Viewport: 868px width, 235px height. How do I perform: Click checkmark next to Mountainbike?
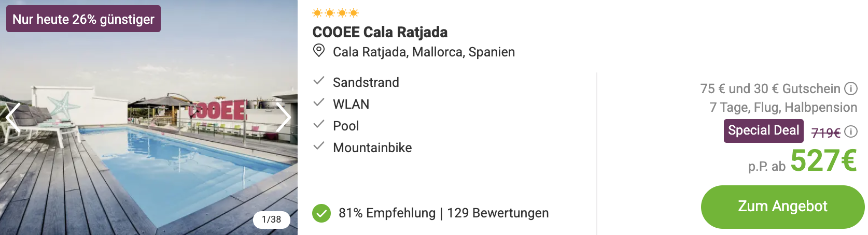pos(319,146)
